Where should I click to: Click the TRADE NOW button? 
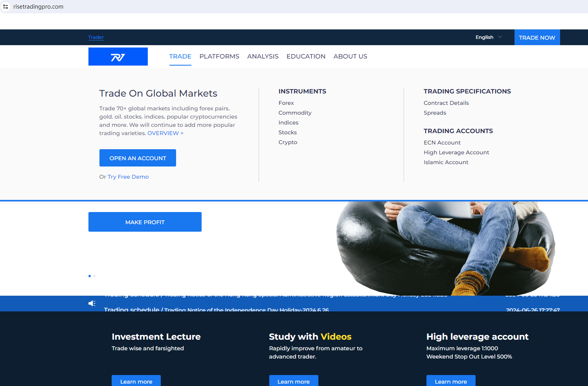click(x=537, y=37)
